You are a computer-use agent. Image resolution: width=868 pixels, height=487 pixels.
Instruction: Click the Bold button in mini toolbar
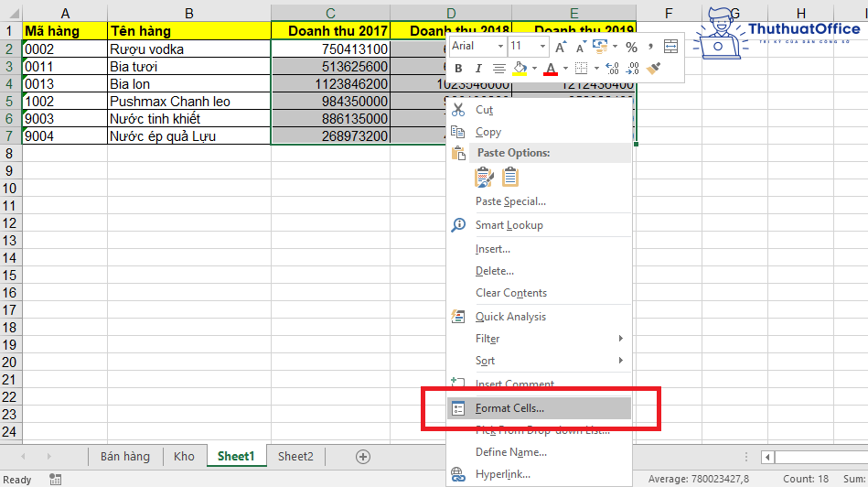(458, 69)
